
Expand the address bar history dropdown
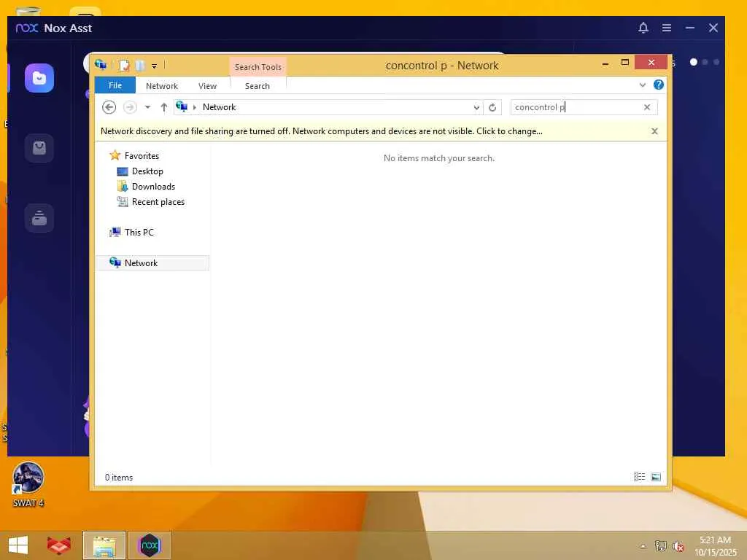(476, 108)
